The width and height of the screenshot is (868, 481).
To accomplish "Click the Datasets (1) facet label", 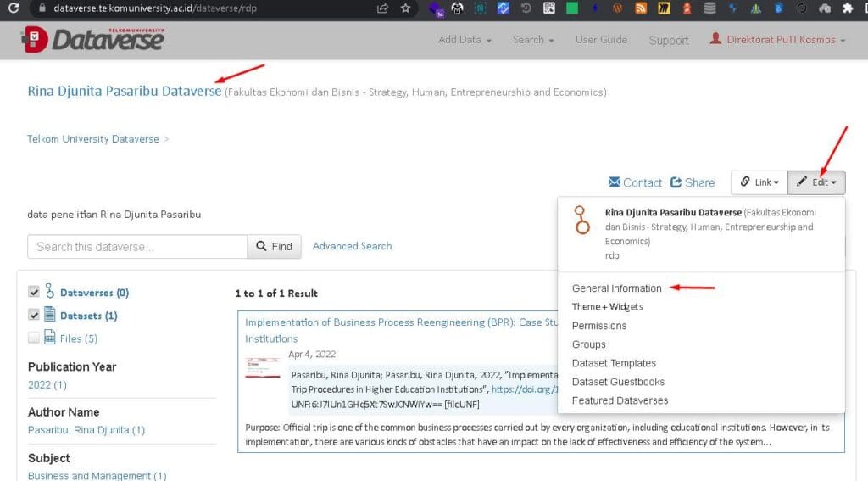I will pyautogui.click(x=88, y=316).
